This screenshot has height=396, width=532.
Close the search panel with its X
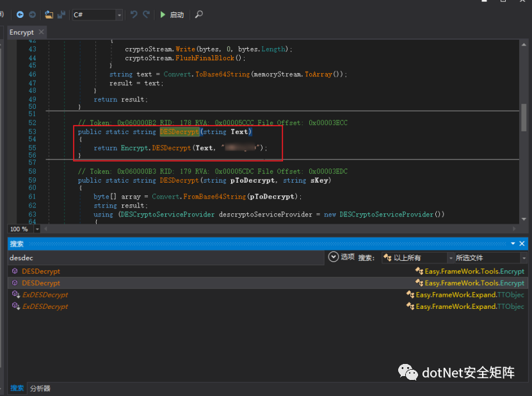pyautogui.click(x=522, y=243)
